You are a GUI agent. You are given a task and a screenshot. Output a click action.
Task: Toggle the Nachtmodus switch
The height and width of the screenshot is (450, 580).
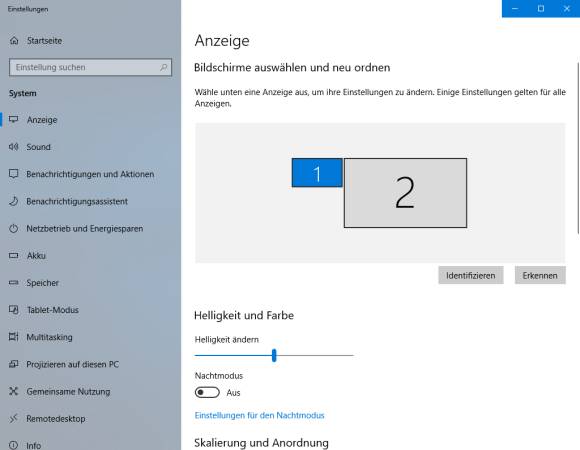[207, 392]
